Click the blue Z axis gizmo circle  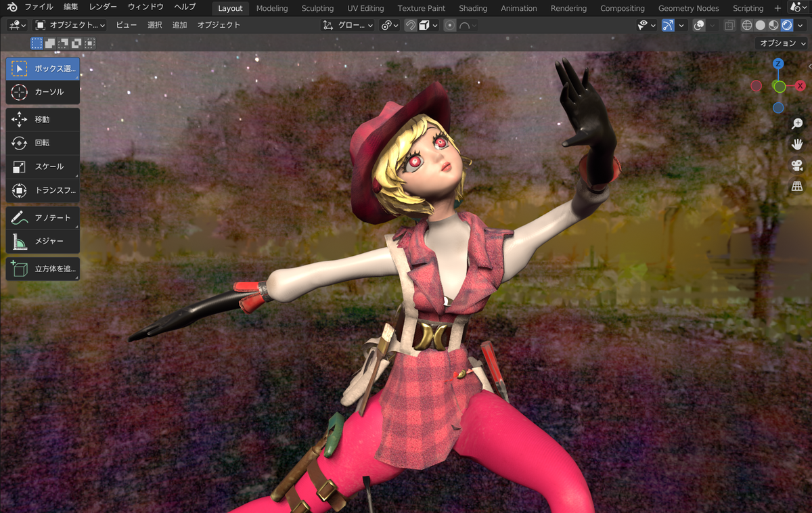point(778,64)
